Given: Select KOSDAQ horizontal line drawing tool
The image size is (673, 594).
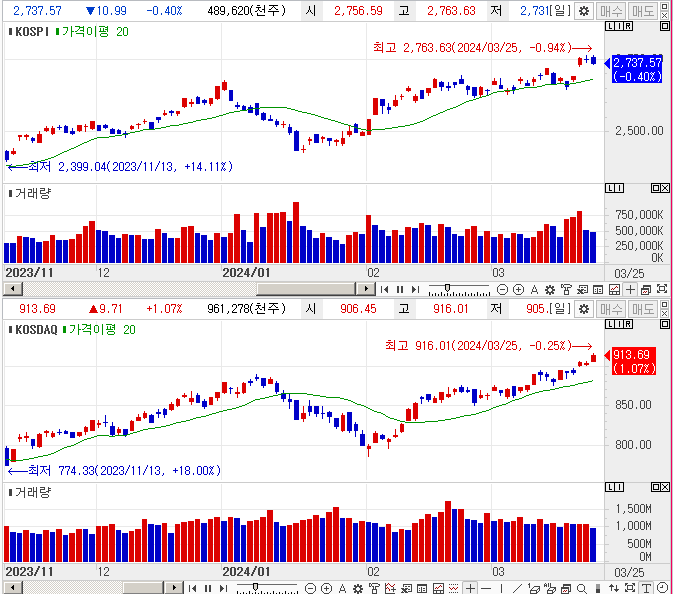Looking at the screenshot, I should click(x=486, y=588).
